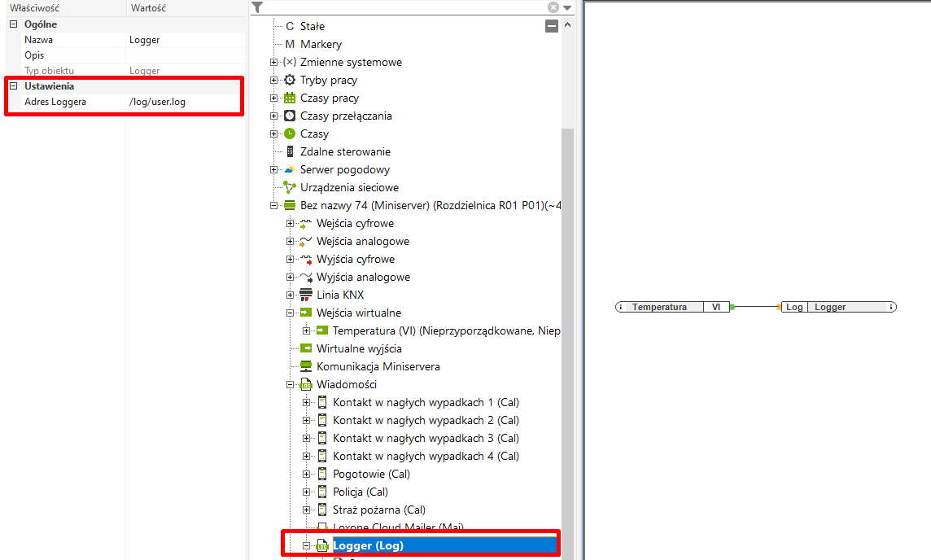
Task: Select the Logger (Log) tree item
Action: tap(368, 545)
